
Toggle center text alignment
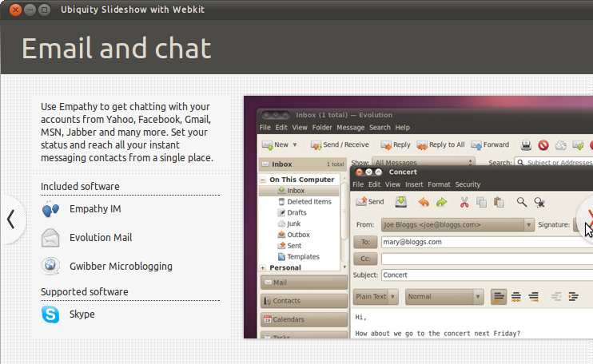tap(516, 297)
